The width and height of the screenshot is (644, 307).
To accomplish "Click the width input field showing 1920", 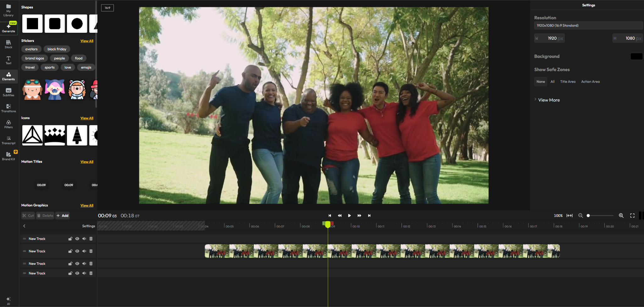I will click(x=549, y=38).
